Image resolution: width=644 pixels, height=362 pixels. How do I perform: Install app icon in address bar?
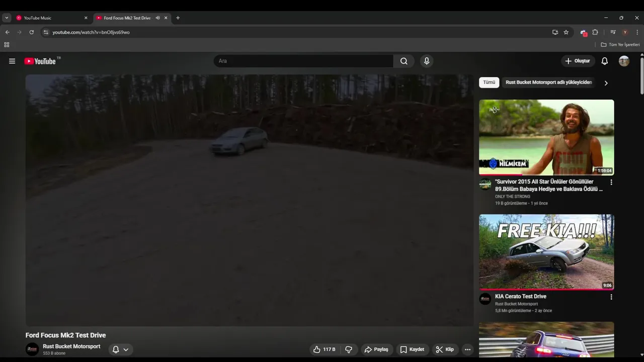point(555,32)
